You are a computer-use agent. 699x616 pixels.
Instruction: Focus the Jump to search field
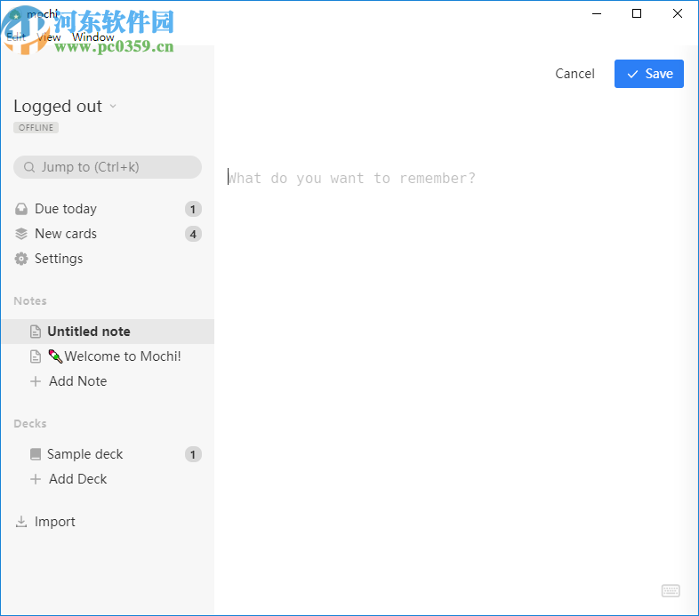tap(108, 167)
